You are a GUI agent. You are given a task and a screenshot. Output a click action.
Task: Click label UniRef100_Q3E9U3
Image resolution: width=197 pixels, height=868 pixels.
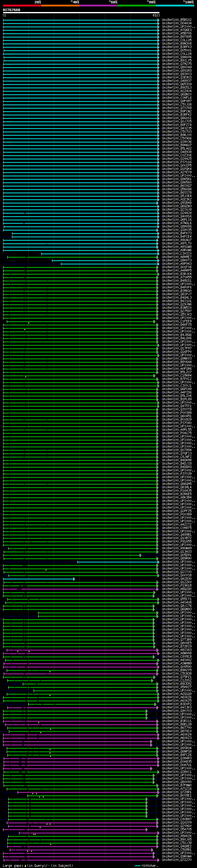(177, 77)
